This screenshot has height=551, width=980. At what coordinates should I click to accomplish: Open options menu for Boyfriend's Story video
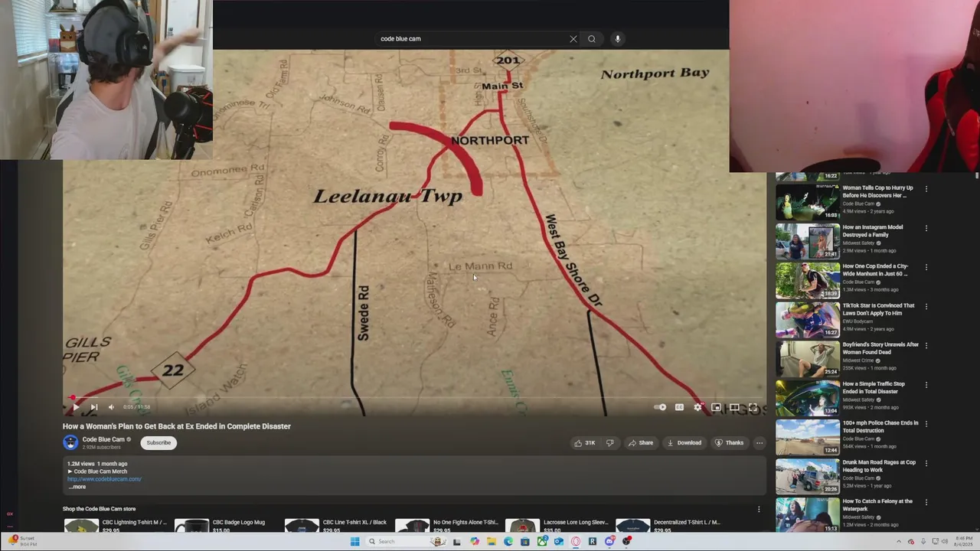click(x=926, y=345)
